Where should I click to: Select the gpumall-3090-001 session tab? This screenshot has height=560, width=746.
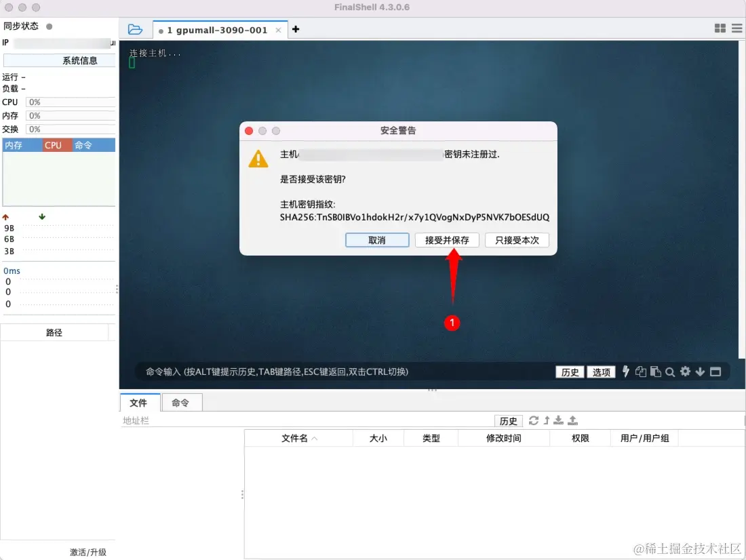point(220,30)
